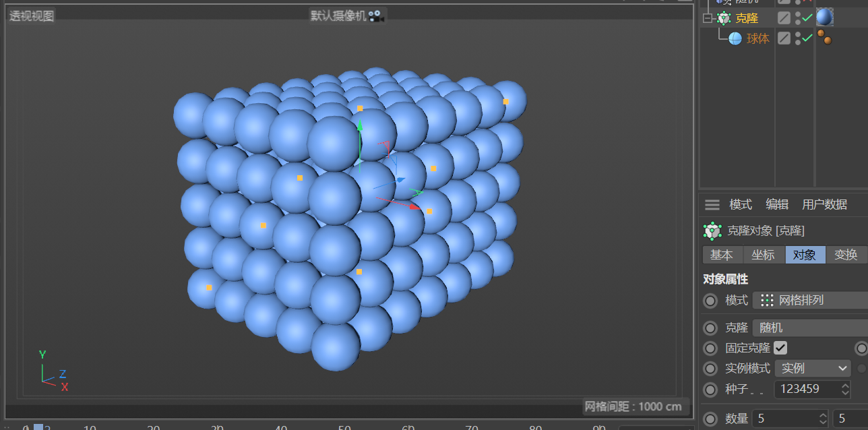Uncheck the 固定克隆 checkbox
The height and width of the screenshot is (430, 868).
(780, 348)
